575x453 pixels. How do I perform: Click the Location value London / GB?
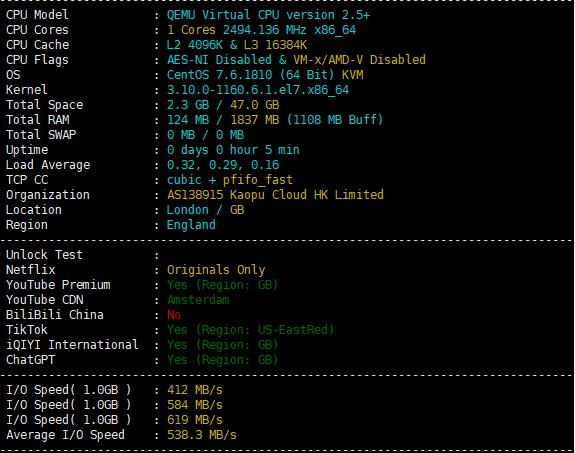coord(205,210)
